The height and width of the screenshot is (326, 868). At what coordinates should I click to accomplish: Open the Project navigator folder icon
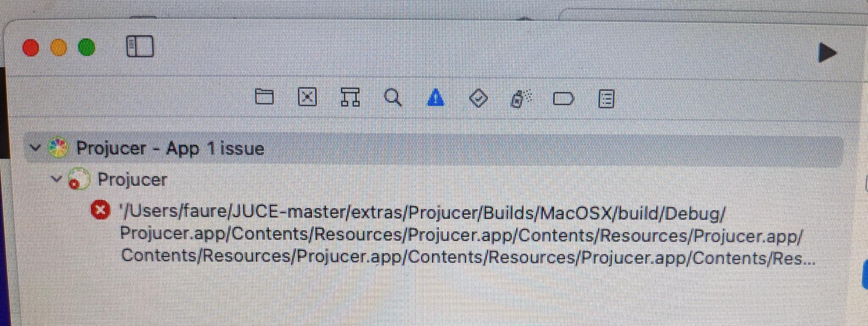[264, 97]
